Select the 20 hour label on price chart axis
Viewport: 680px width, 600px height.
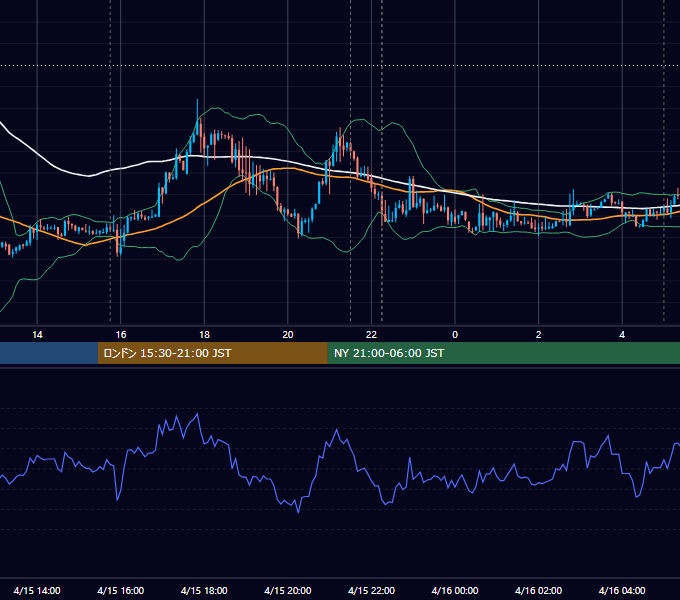coord(288,335)
